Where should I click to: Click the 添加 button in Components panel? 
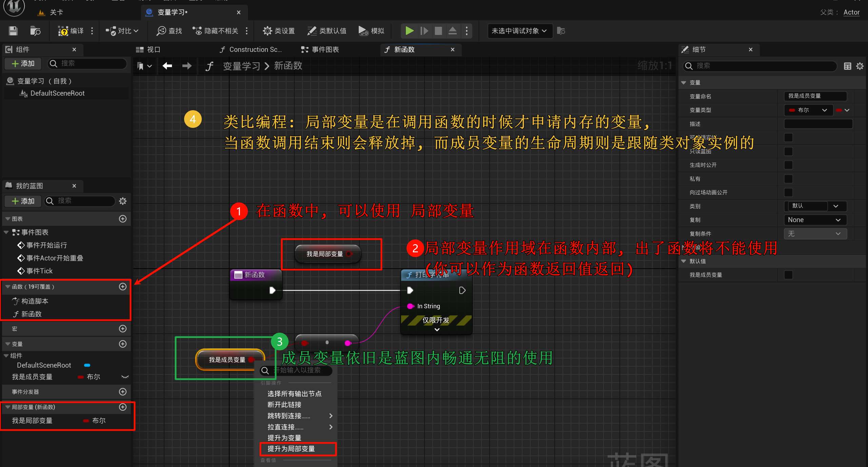click(x=23, y=63)
